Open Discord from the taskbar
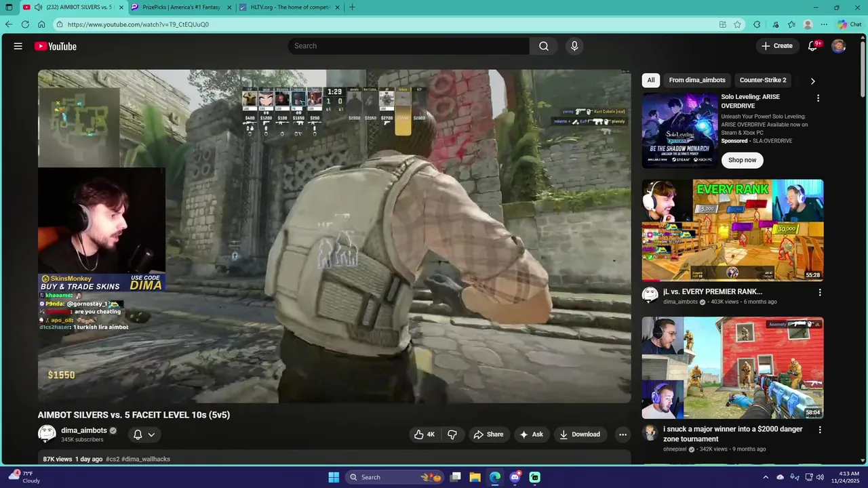The width and height of the screenshot is (868, 488). coord(515,477)
